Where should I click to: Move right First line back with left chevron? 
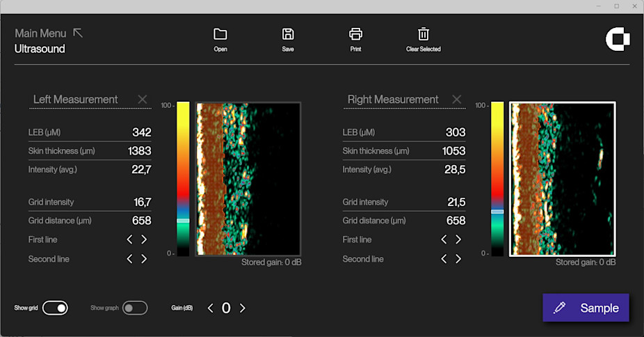coord(444,240)
